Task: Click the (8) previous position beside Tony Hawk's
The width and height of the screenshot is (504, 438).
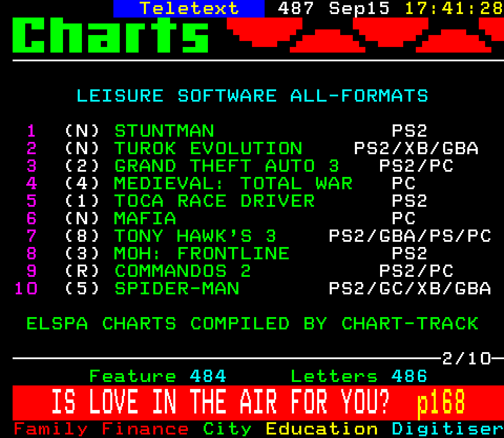Action: point(82,236)
